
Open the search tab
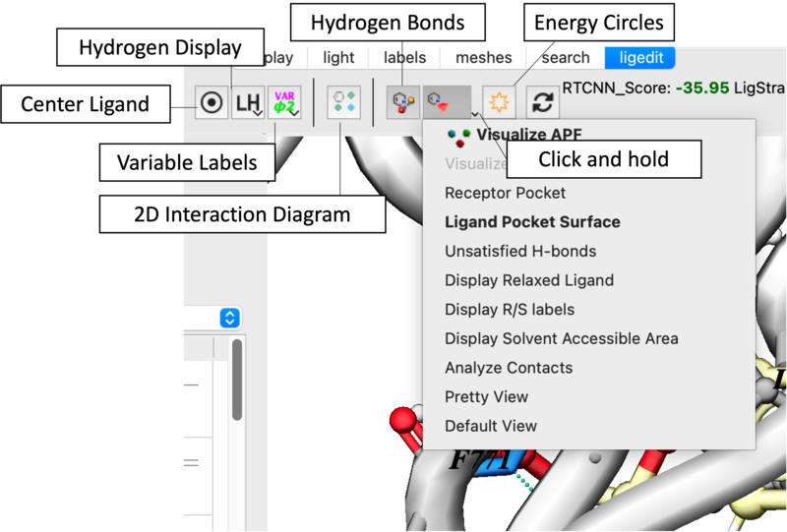click(x=566, y=58)
